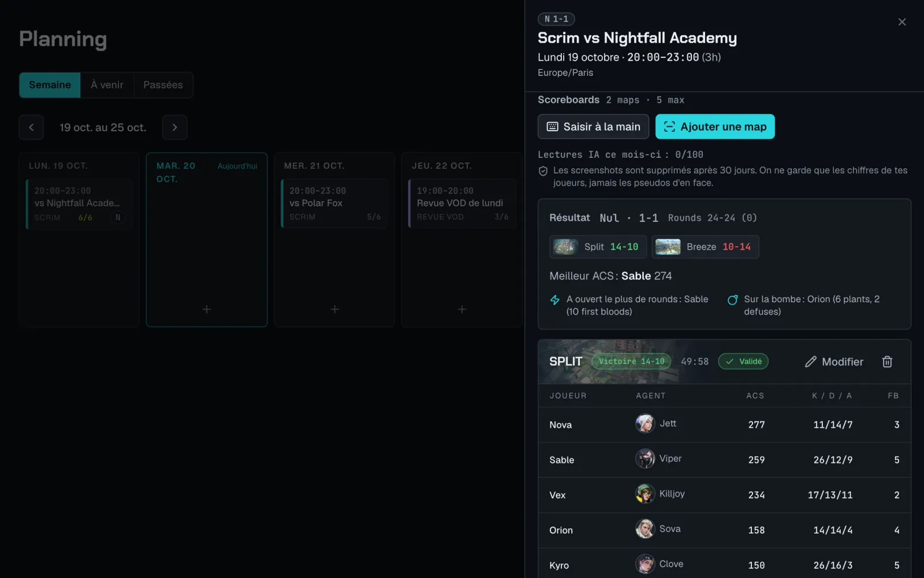Click the bomb icon beside Orion stat
Image resolution: width=924 pixels, height=578 pixels.
[x=732, y=300]
